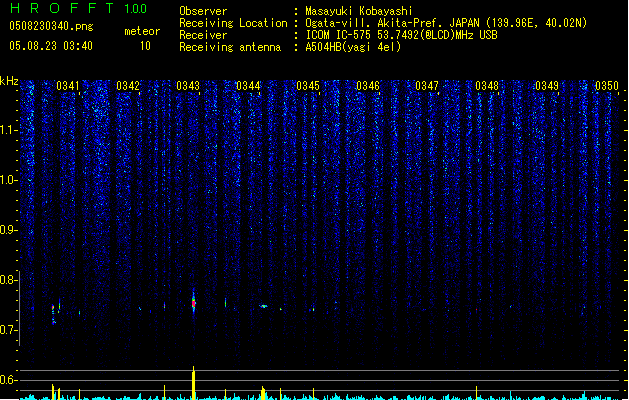Click the 0342 time marker

128,86
